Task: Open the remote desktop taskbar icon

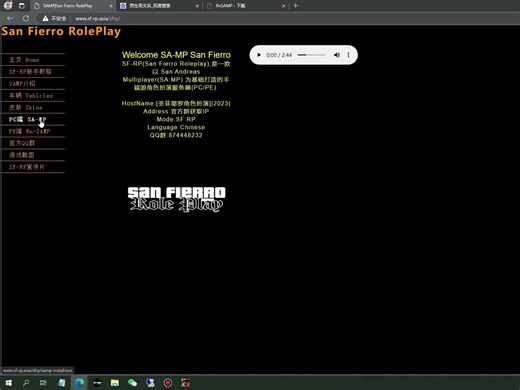Action: (150, 383)
